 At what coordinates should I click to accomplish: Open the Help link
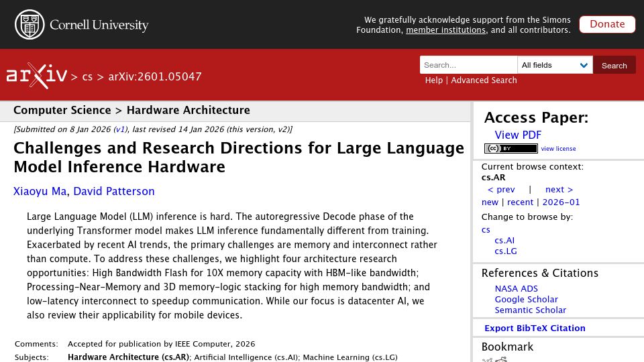coord(434,80)
